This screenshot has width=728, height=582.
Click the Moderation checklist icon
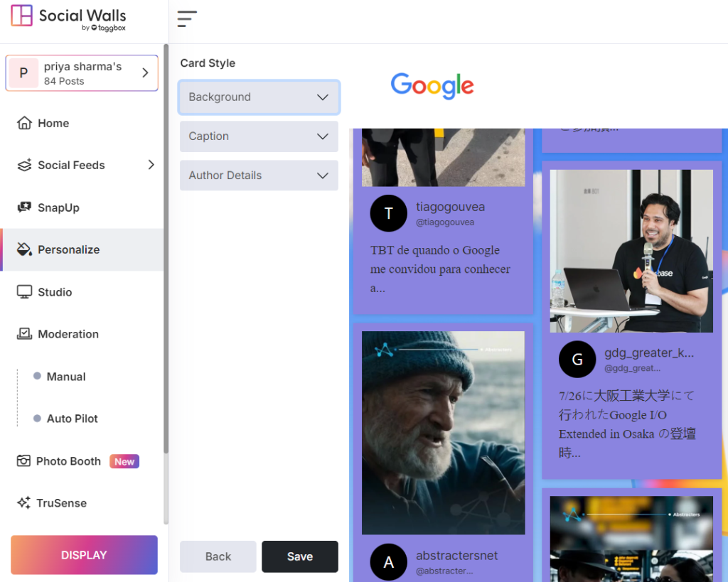point(25,334)
